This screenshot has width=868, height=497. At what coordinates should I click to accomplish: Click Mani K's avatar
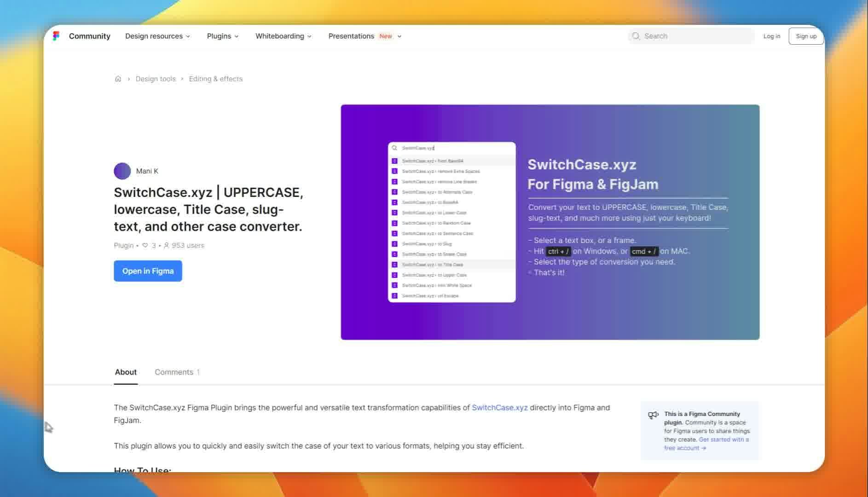click(122, 171)
